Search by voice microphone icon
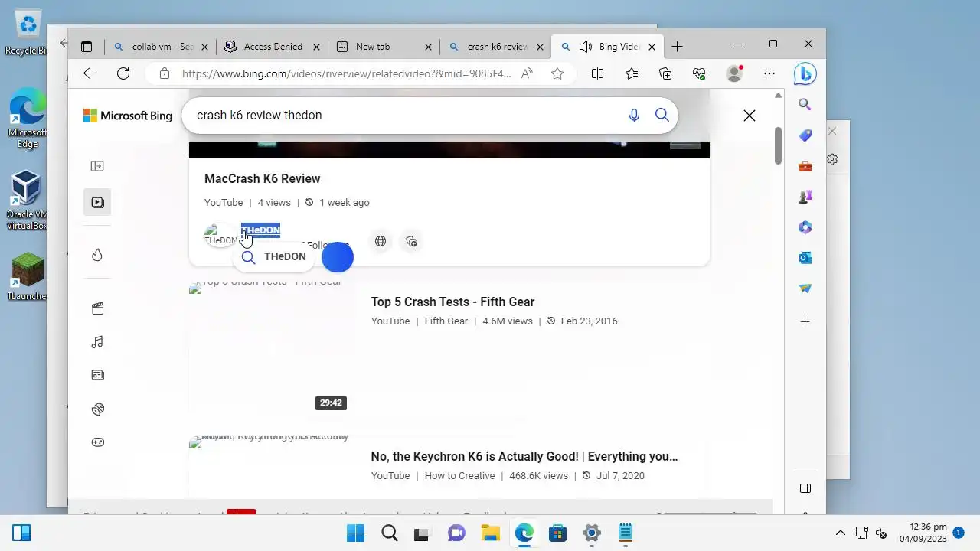This screenshot has width=980, height=551. [x=634, y=116]
